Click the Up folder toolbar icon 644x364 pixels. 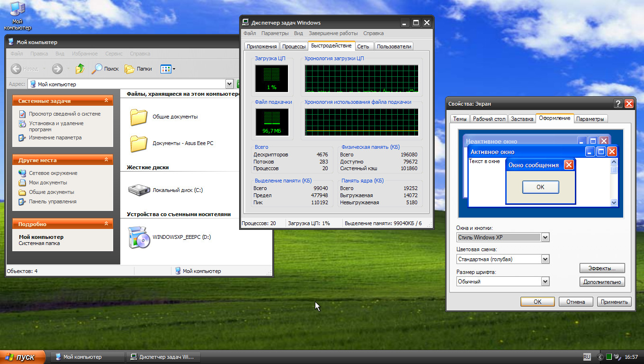pyautogui.click(x=80, y=69)
